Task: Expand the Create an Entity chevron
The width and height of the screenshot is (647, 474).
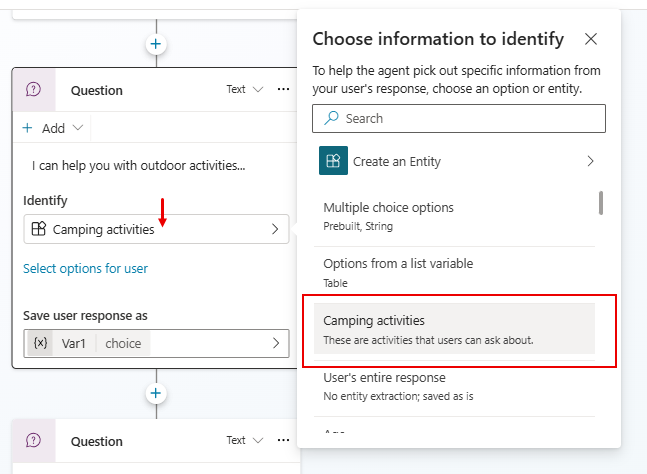Action: pos(590,161)
